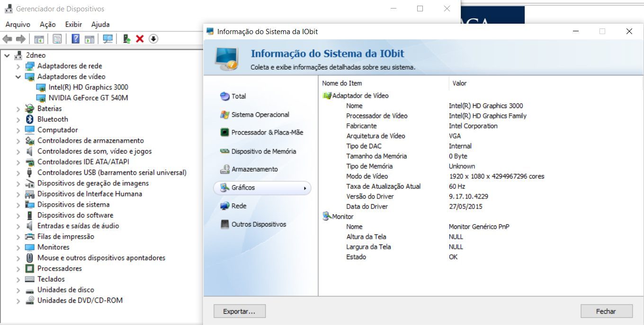The height and width of the screenshot is (325, 644).
Task: Open Dispositivo de Memória section
Action: tap(263, 152)
